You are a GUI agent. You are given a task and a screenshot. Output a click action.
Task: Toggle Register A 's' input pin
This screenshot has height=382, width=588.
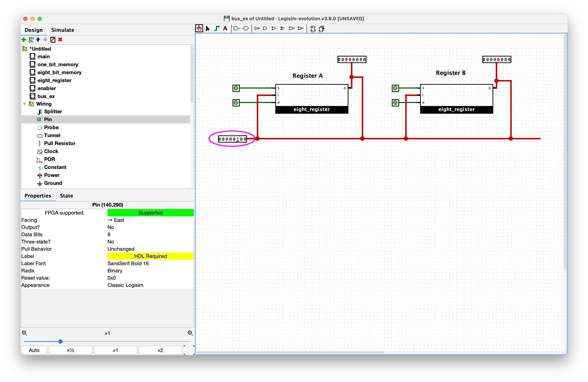click(x=236, y=88)
